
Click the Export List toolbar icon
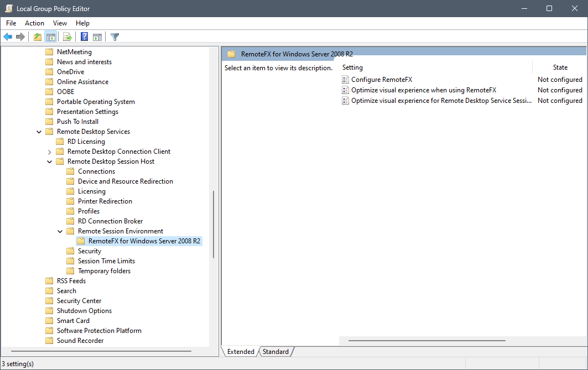pos(67,37)
